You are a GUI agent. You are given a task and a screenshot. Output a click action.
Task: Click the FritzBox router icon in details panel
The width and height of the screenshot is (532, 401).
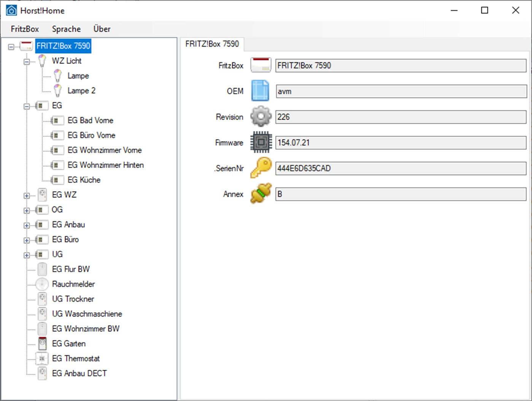[x=261, y=65]
